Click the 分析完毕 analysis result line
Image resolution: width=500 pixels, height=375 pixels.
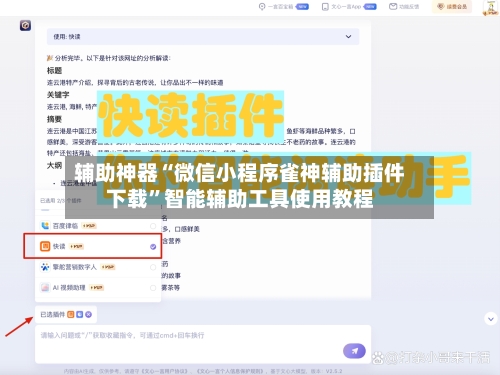[109, 58]
